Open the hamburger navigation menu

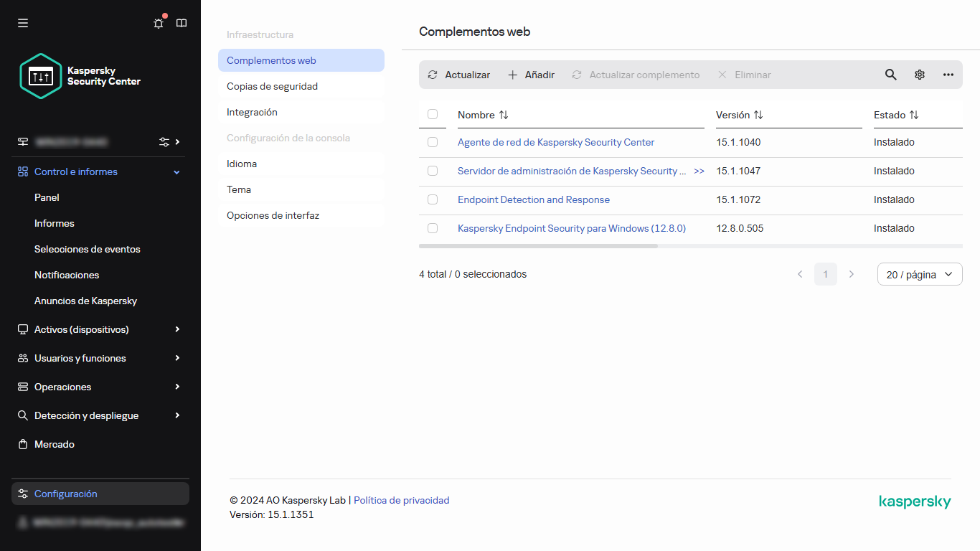click(x=22, y=22)
